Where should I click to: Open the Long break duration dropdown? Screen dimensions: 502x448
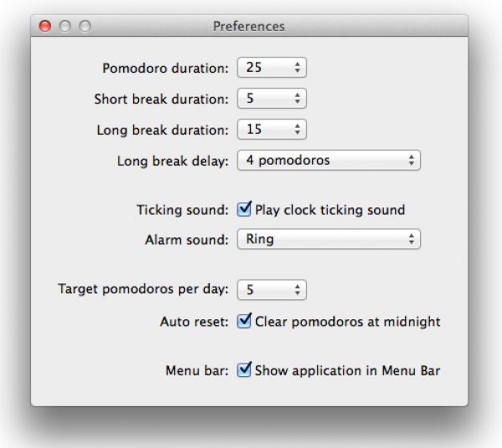272,130
